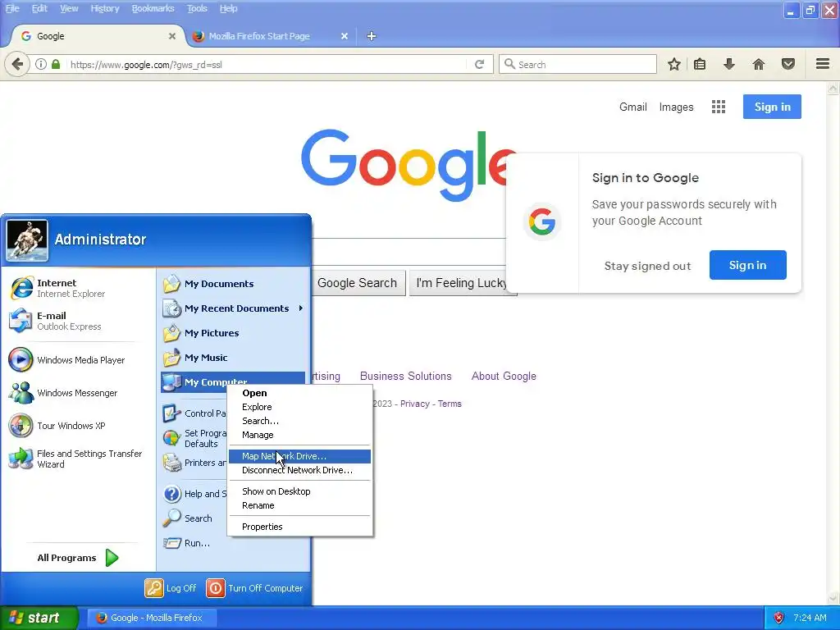
Task: Open the Tools menu
Action: [x=197, y=8]
